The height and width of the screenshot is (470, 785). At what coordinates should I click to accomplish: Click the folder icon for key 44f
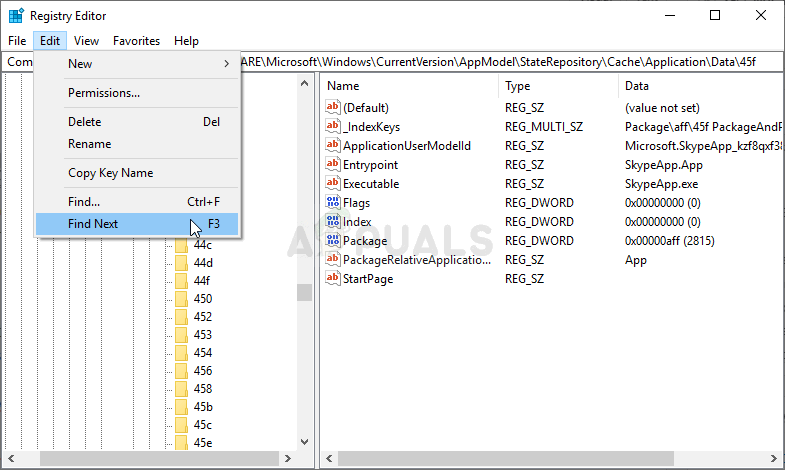click(181, 281)
